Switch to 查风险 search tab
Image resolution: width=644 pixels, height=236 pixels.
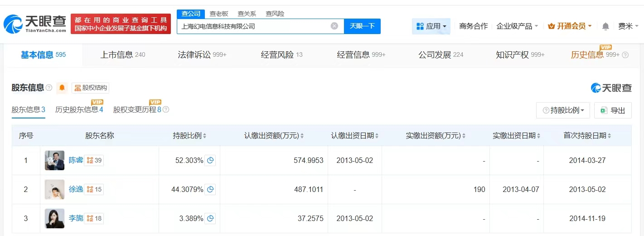[x=275, y=14]
